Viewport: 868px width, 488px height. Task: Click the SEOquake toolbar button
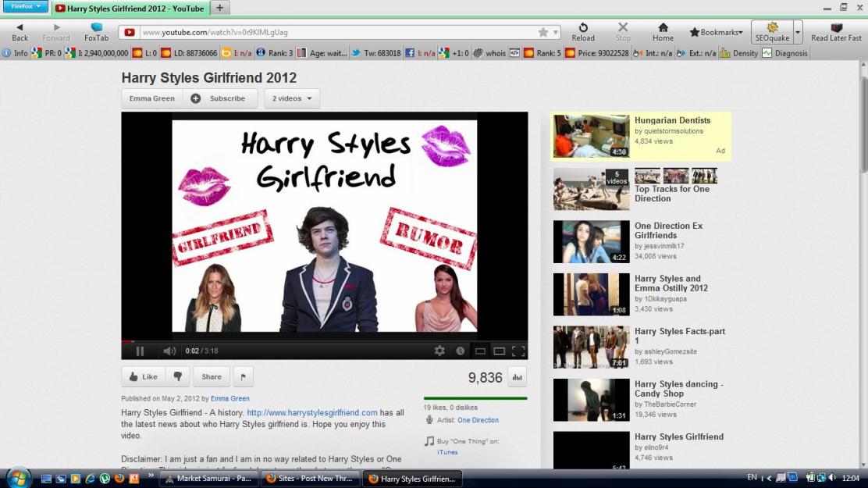[x=772, y=32]
